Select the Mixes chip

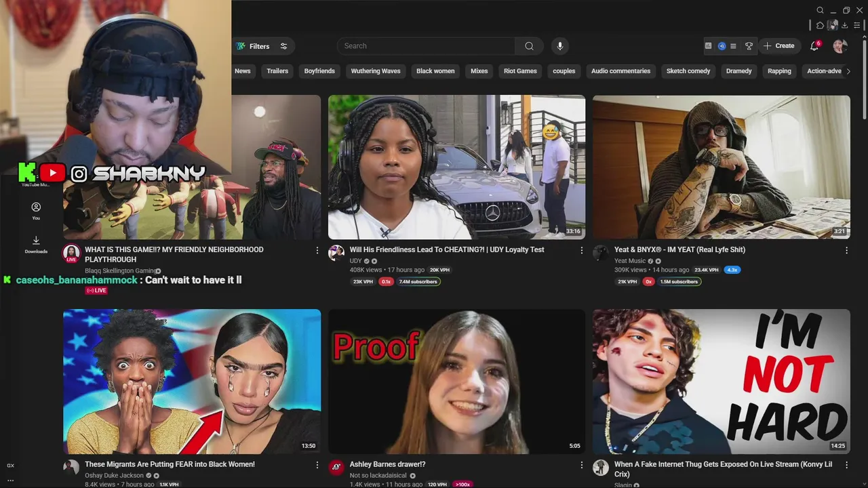pyautogui.click(x=479, y=71)
